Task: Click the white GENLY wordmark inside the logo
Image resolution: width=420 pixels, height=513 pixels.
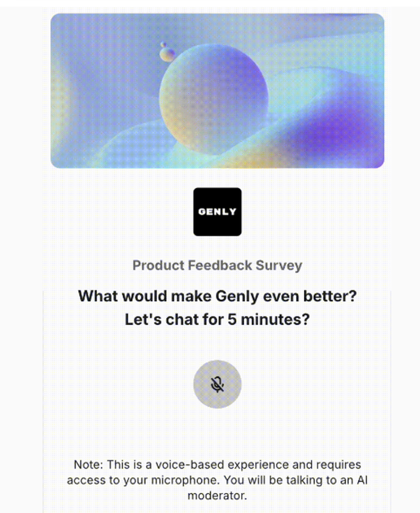Action: [x=217, y=212]
